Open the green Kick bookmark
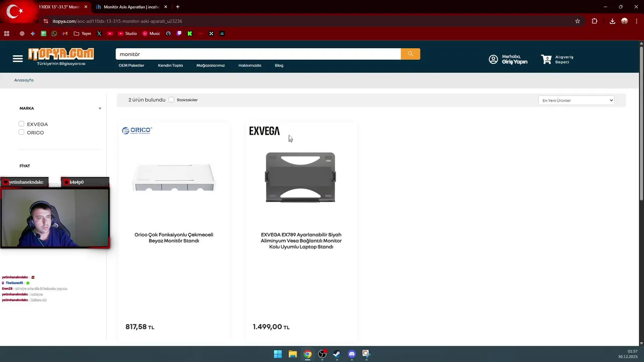The image size is (644, 362). [190, 34]
